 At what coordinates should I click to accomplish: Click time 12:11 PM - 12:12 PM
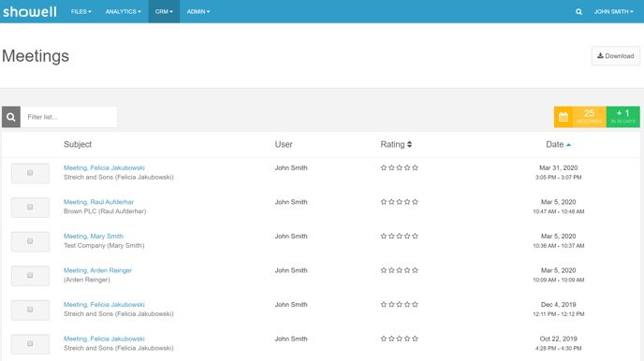[559, 314]
